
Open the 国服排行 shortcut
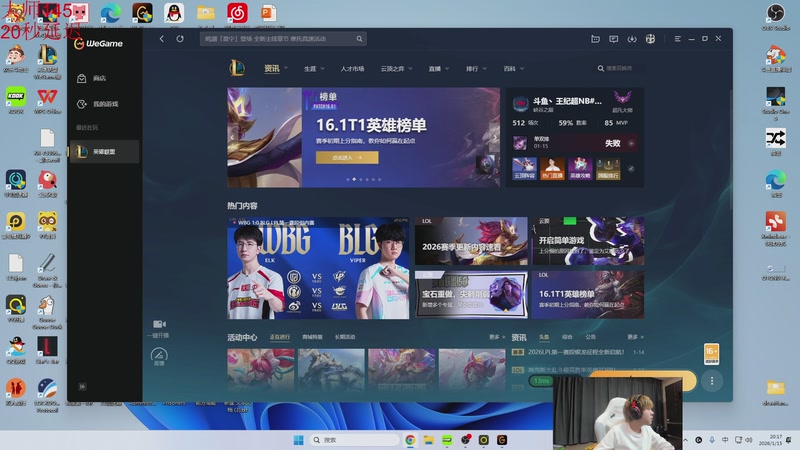(x=608, y=168)
